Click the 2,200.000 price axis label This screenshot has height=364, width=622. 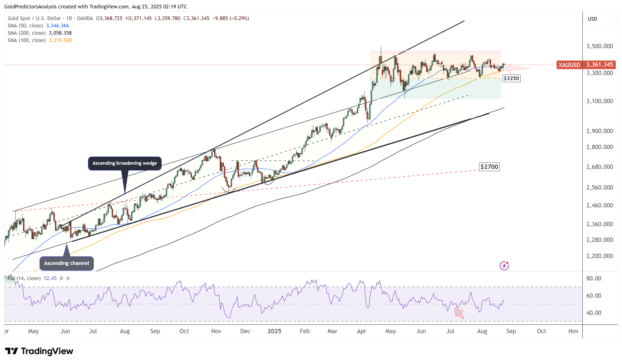(600, 256)
